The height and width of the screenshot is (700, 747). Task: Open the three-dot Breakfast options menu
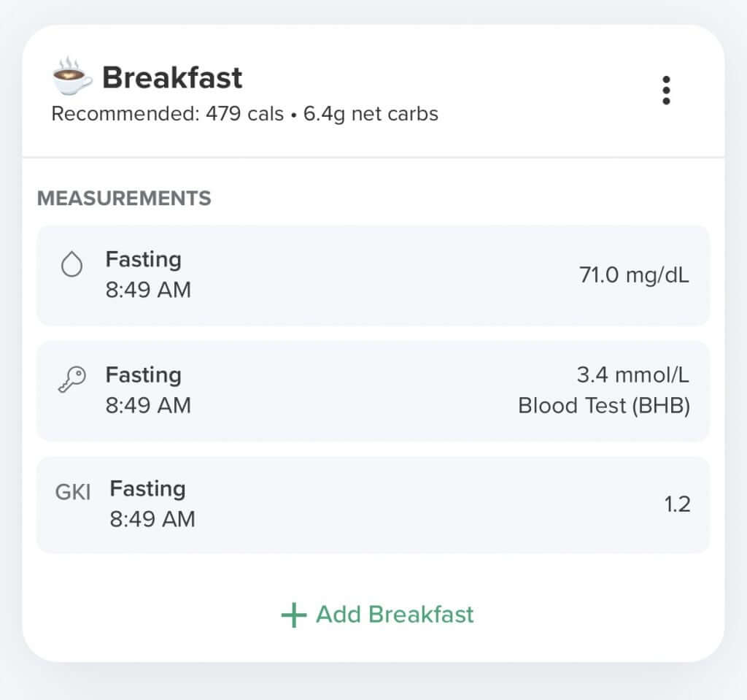pyautogui.click(x=666, y=90)
